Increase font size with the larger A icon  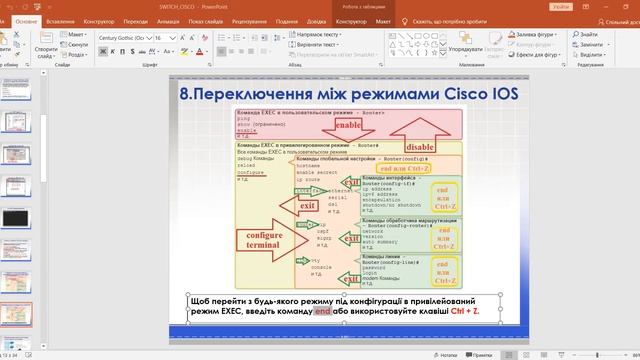point(182,38)
